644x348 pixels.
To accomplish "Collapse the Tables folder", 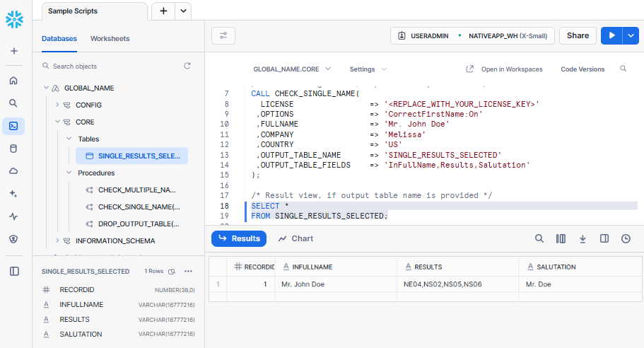I will (x=69, y=139).
